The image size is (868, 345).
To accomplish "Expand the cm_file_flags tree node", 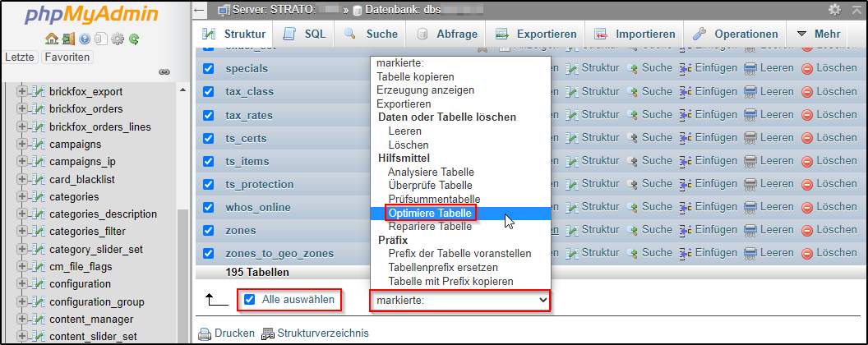I will (22, 266).
